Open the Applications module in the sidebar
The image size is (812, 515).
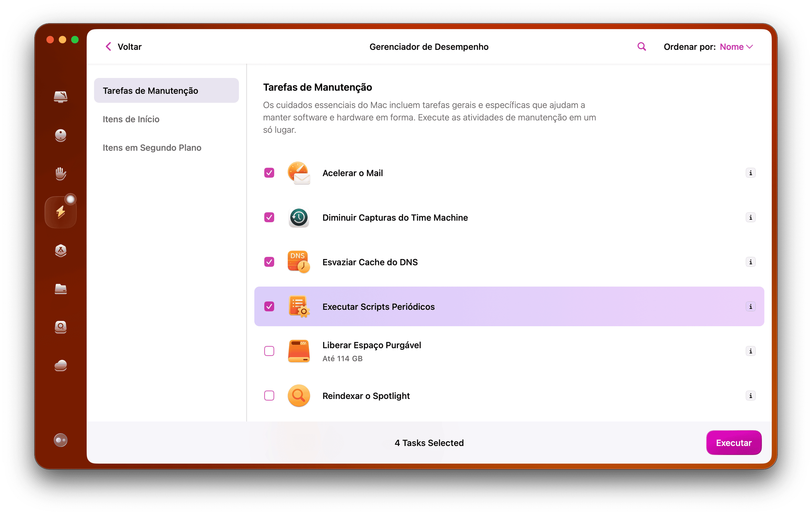coord(61,251)
